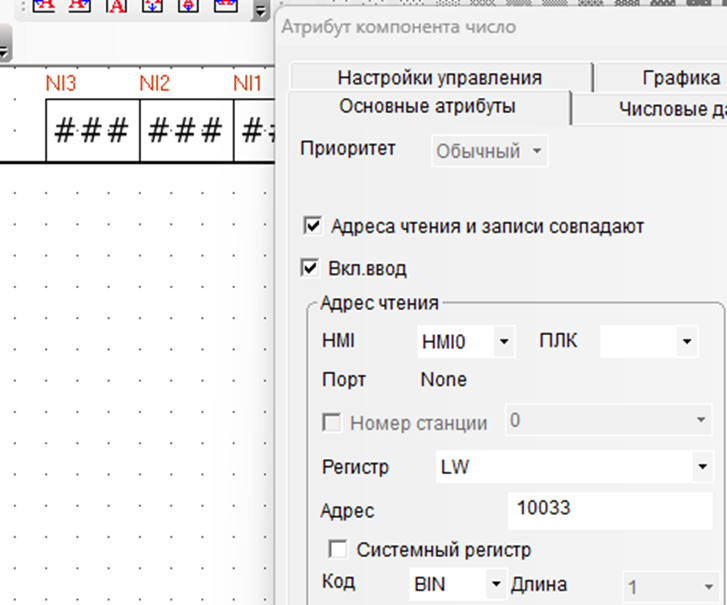Image resolution: width=727 pixels, height=605 pixels.
Task: Toggle the Вкл.ввод checkbox
Action: click(x=309, y=268)
